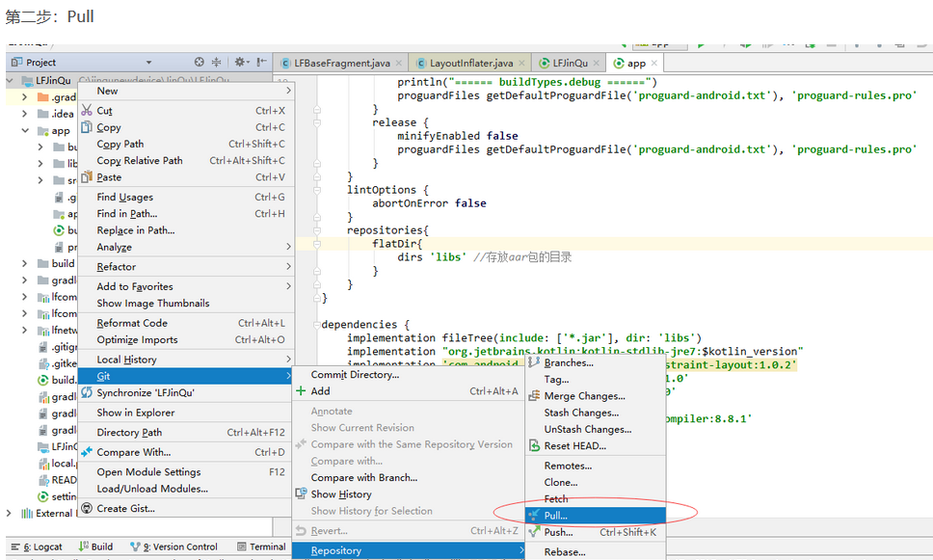Image resolution: width=933 pixels, height=560 pixels.
Task: Choose Open Module Settings
Action: [x=186, y=471]
